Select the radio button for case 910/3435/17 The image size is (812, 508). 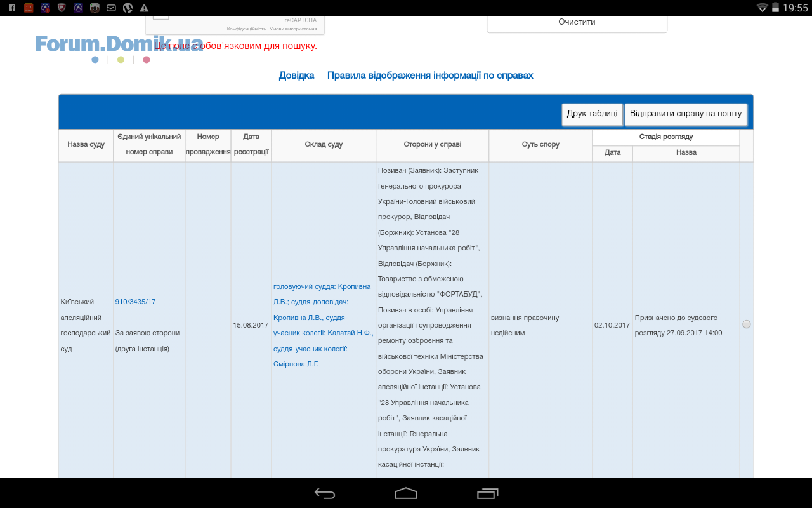tap(746, 324)
